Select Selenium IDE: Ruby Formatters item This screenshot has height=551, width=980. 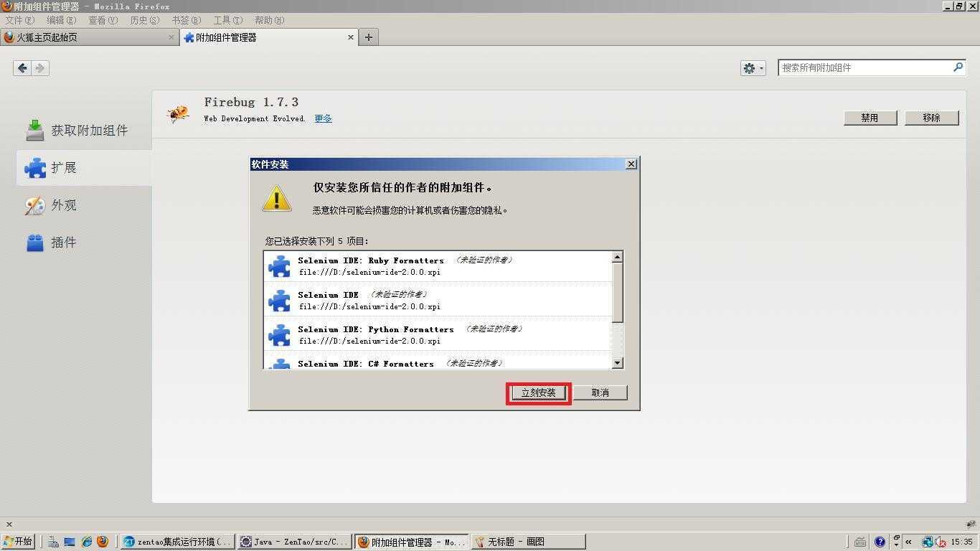438,266
